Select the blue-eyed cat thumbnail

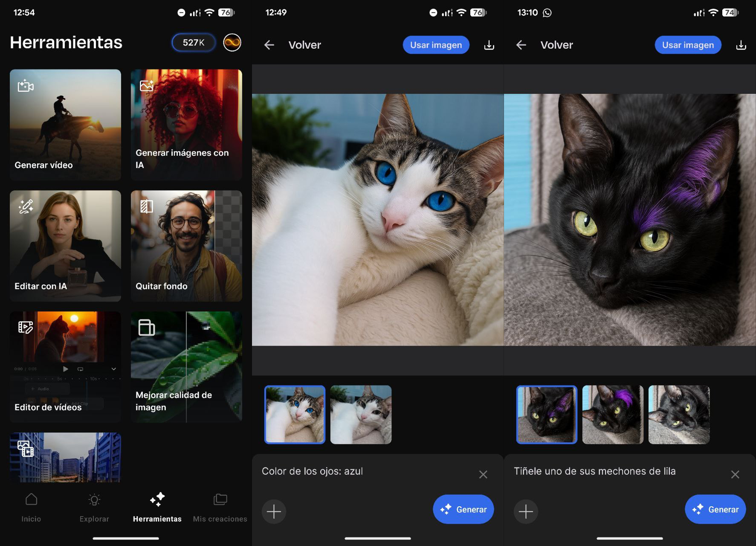[295, 415]
